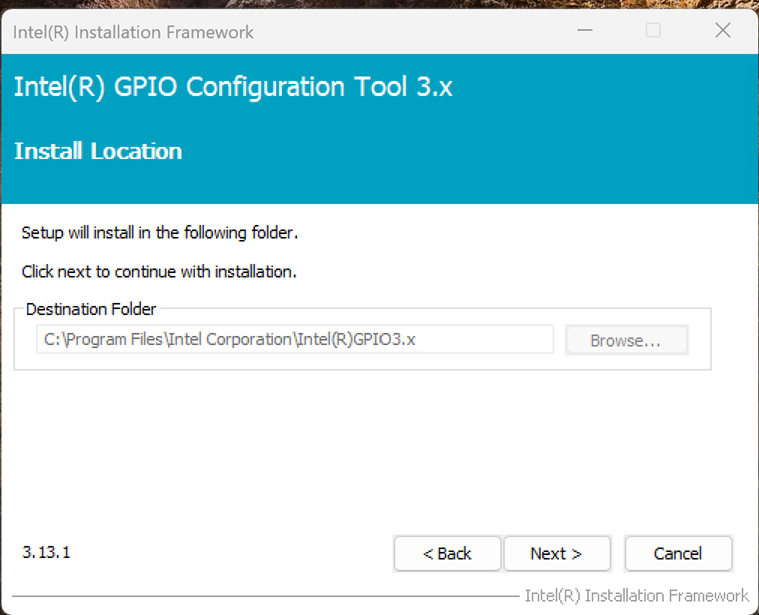
Task: Focus the Destination Folder path field
Action: click(x=295, y=339)
